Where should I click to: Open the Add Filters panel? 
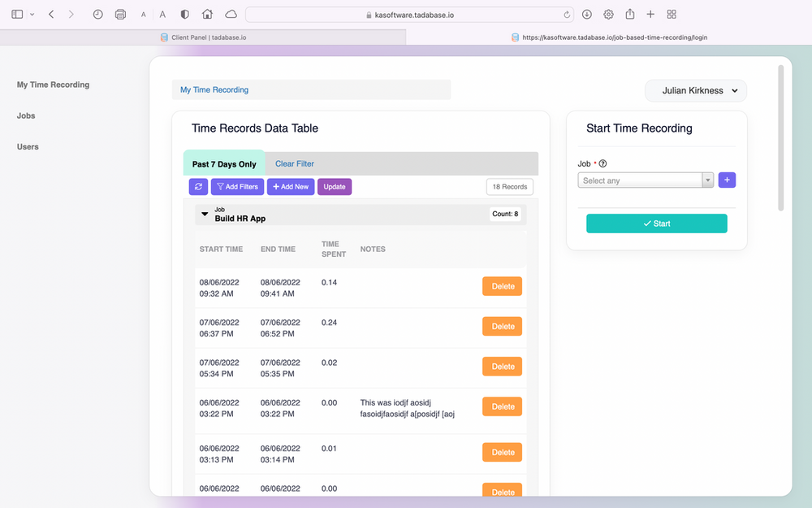[237, 186]
